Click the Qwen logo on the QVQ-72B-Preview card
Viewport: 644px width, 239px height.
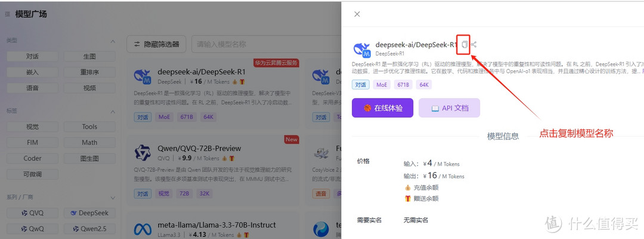pos(143,152)
